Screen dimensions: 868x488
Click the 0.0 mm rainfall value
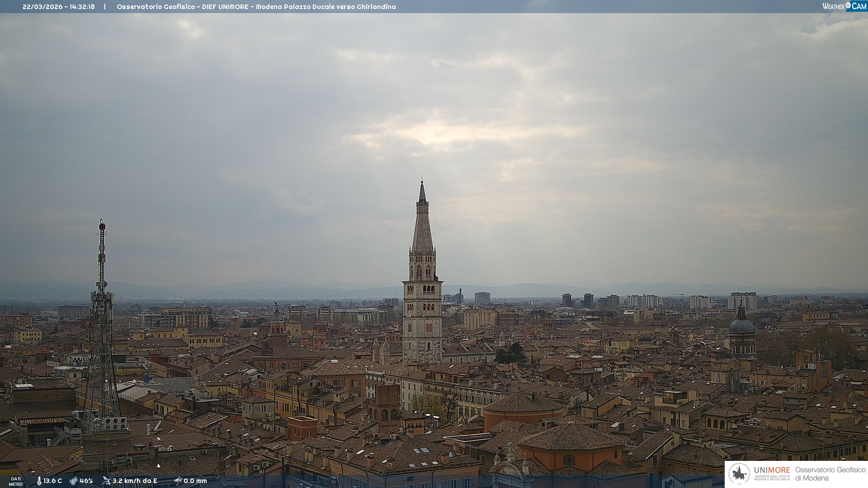click(195, 481)
